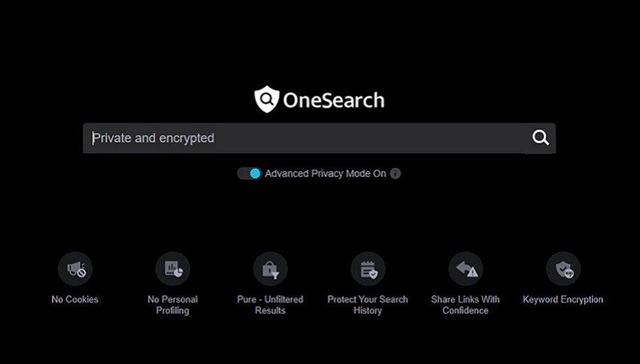Screen dimensions: 640x364
Task: Click the No Personal Profiling icon
Action: 173,269
